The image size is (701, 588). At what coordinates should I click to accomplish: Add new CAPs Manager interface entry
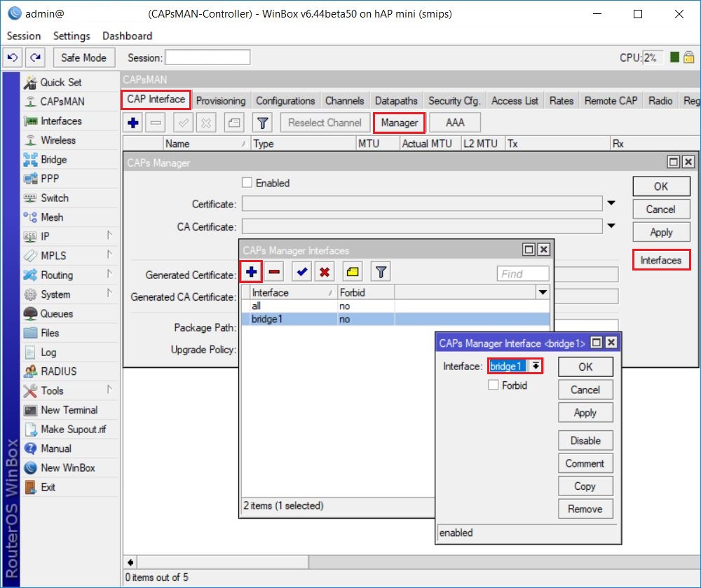pyautogui.click(x=251, y=272)
